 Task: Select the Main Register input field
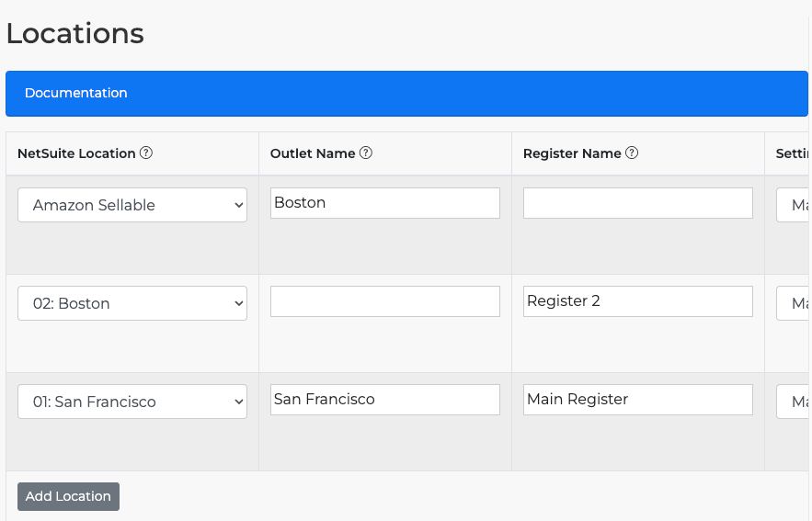pos(637,400)
